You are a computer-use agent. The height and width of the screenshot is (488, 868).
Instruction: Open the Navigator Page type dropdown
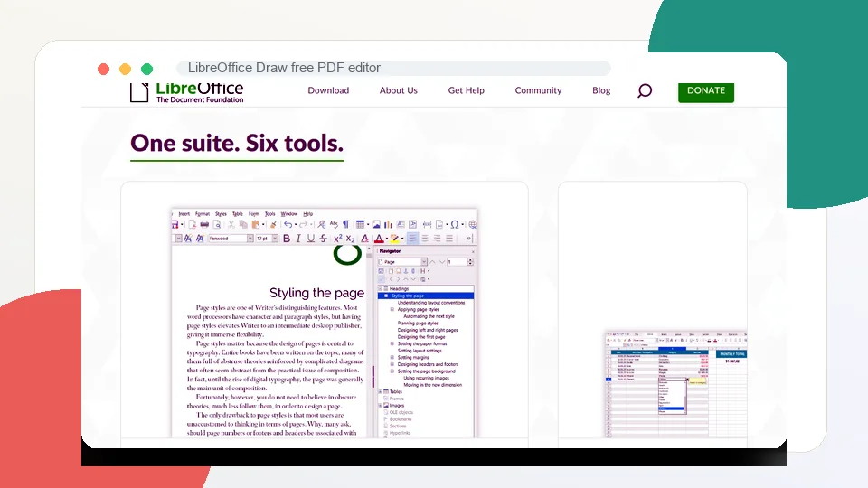pyautogui.click(x=424, y=262)
